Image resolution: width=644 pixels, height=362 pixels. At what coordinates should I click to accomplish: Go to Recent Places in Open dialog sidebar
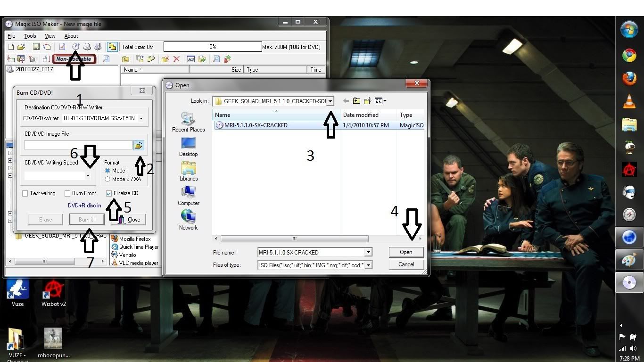click(x=188, y=122)
